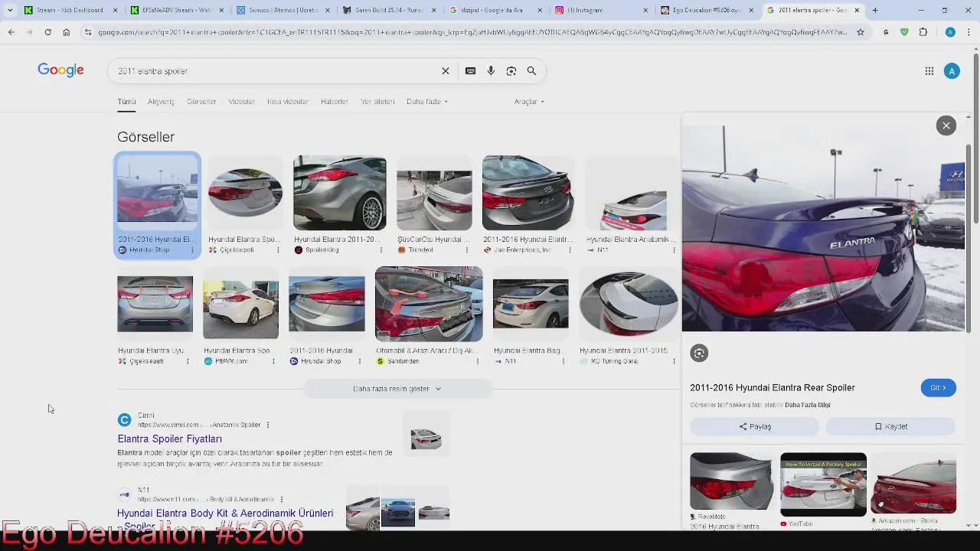Viewport: 980px width, 551px height.
Task: Open the Google account avatar menu
Action: point(952,71)
